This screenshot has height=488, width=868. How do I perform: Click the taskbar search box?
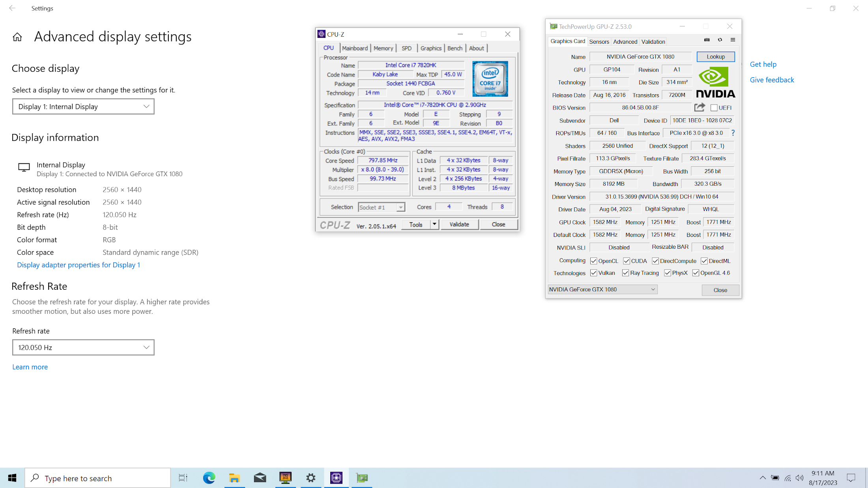tap(98, 478)
